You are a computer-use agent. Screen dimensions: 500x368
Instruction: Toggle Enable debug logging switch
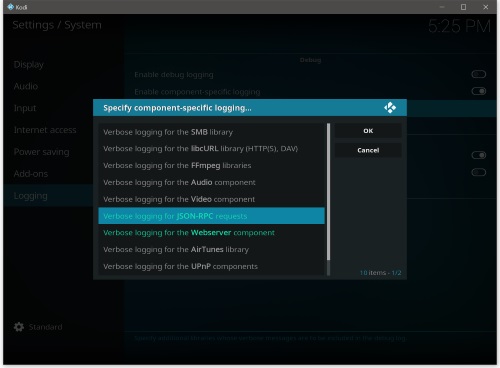478,74
